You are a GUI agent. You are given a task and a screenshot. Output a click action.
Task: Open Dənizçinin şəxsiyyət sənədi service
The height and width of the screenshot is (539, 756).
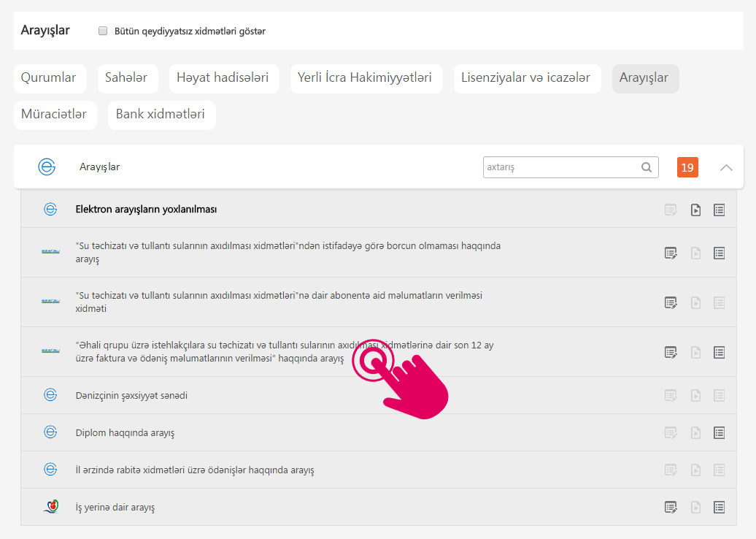[131, 396]
